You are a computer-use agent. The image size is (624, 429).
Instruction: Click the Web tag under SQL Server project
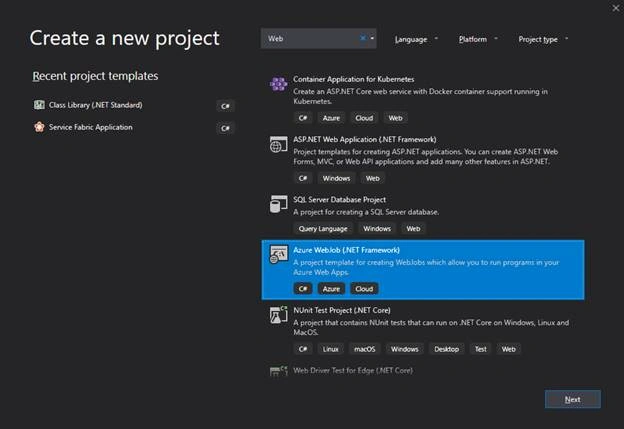click(413, 229)
